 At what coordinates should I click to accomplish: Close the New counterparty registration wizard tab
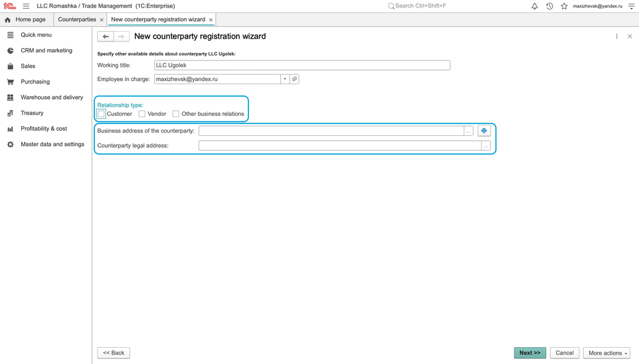click(x=211, y=19)
